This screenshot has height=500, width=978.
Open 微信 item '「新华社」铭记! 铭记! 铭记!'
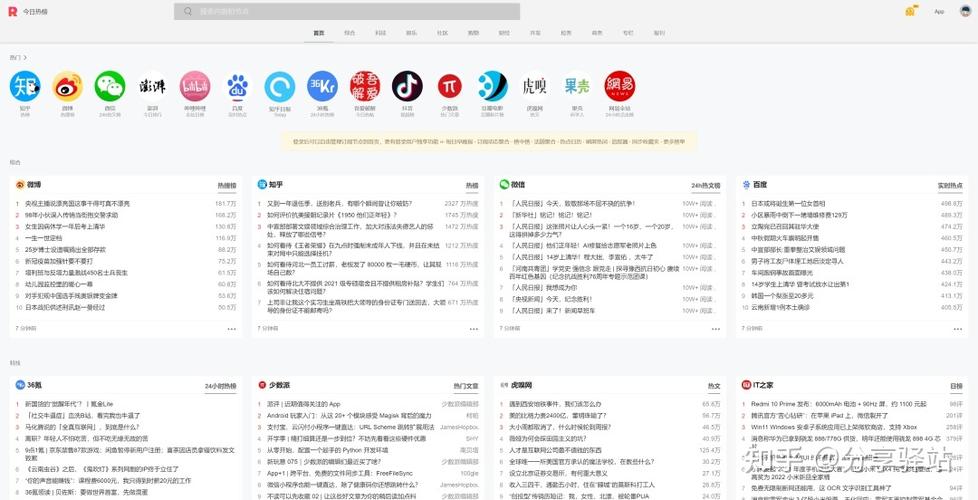[550, 215]
